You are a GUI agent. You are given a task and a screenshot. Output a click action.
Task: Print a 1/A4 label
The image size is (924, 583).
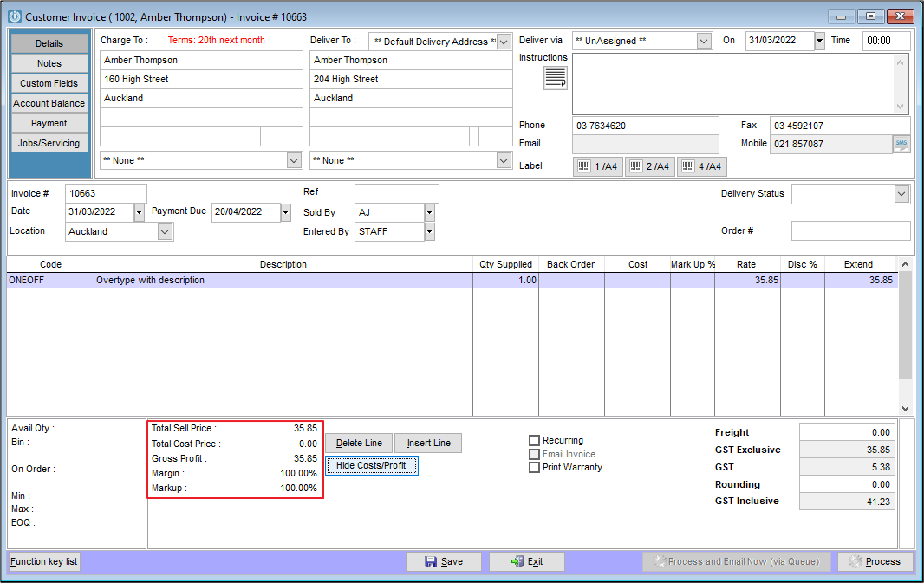click(598, 165)
